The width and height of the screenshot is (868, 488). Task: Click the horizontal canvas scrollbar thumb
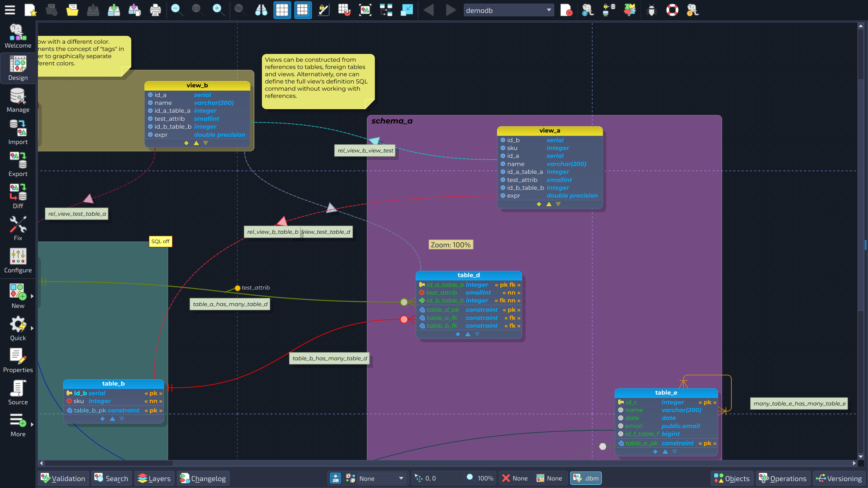point(108,463)
